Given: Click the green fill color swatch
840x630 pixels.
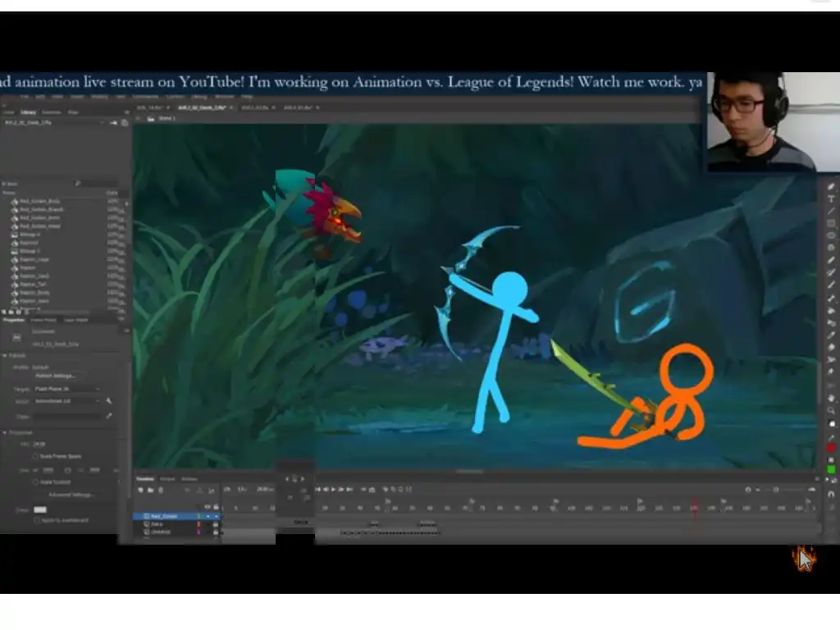Looking at the screenshot, I should click(x=831, y=470).
